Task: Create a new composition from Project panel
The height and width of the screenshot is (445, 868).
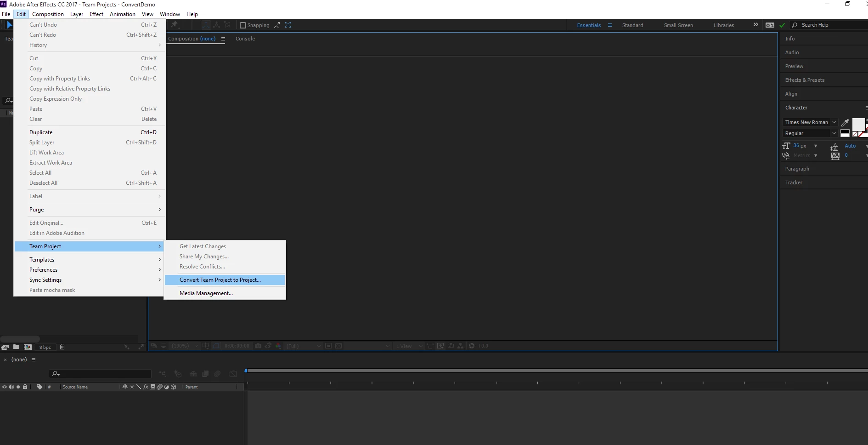Action: coord(28,347)
